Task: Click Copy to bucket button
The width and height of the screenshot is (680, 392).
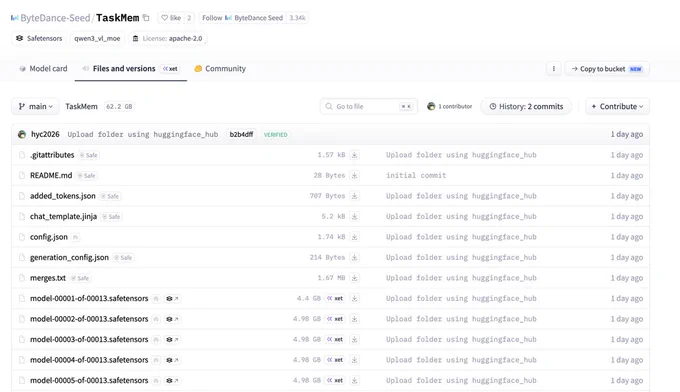Action: pyautogui.click(x=607, y=69)
